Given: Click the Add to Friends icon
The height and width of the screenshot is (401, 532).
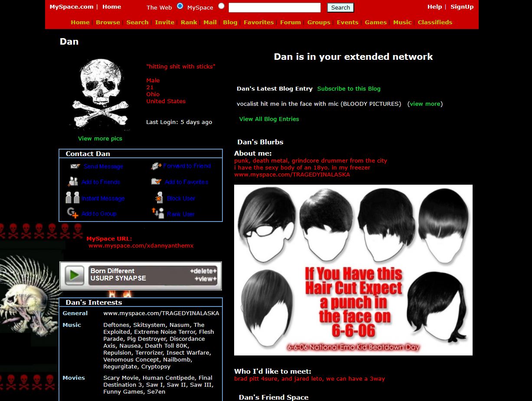Looking at the screenshot, I should coord(73,182).
